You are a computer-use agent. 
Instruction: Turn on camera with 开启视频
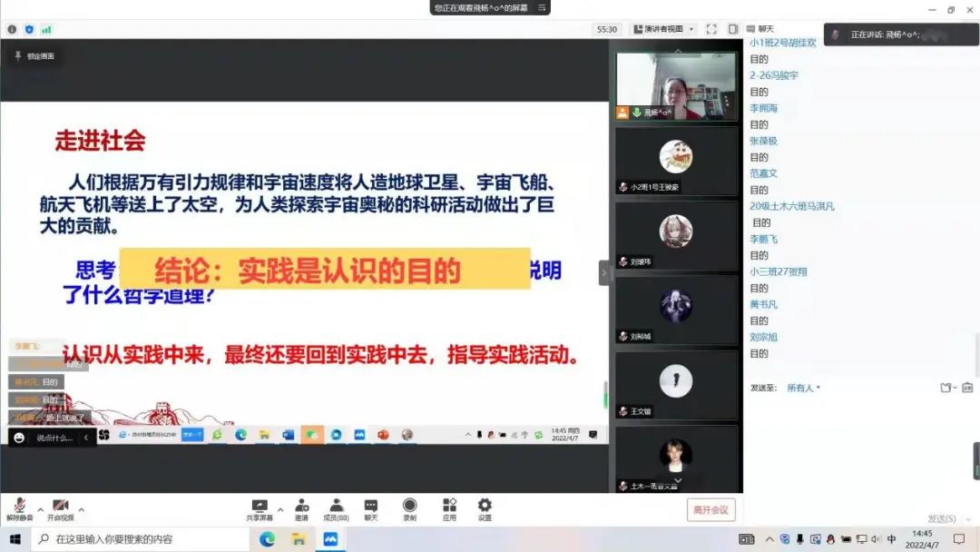tap(60, 508)
